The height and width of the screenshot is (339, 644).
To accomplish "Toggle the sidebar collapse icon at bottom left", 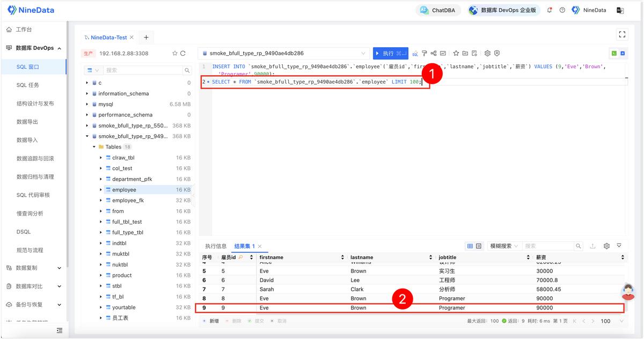I will (60, 330).
